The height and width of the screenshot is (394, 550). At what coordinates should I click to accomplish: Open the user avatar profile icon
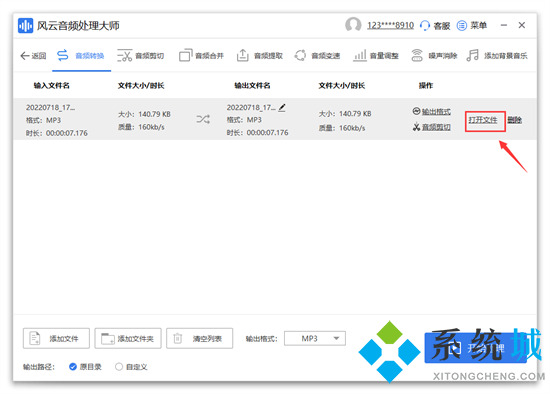(353, 25)
